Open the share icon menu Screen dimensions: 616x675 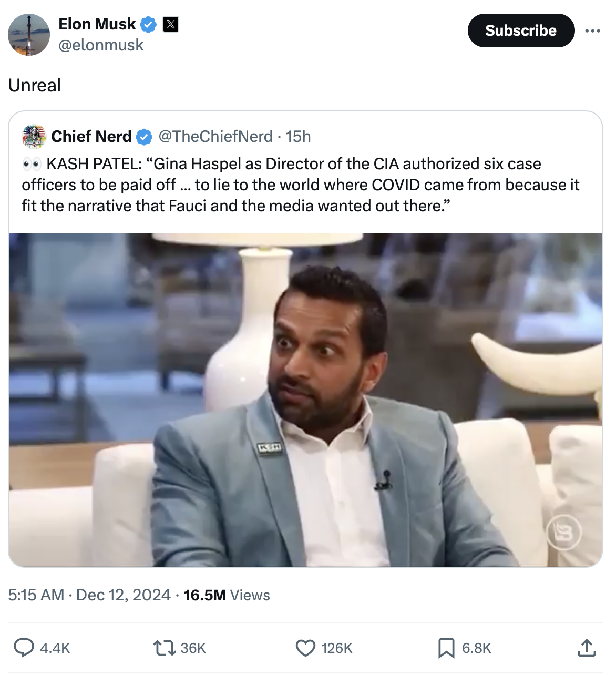tap(587, 648)
